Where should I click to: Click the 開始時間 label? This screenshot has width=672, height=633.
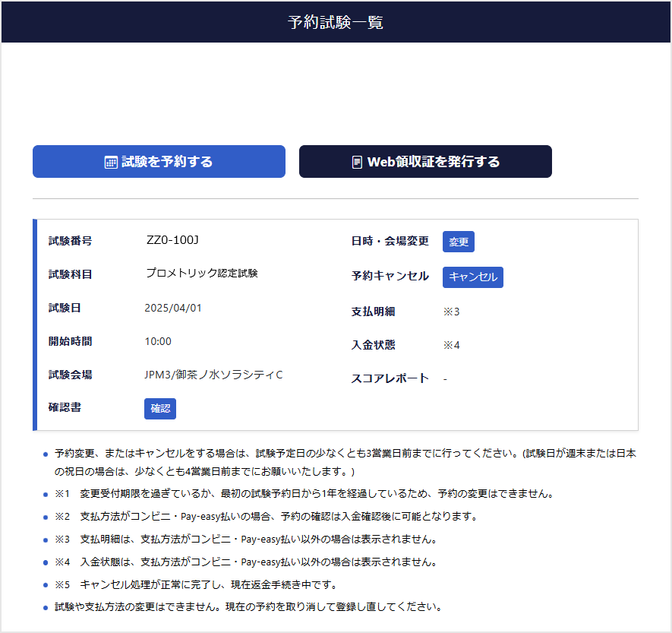[x=71, y=341]
